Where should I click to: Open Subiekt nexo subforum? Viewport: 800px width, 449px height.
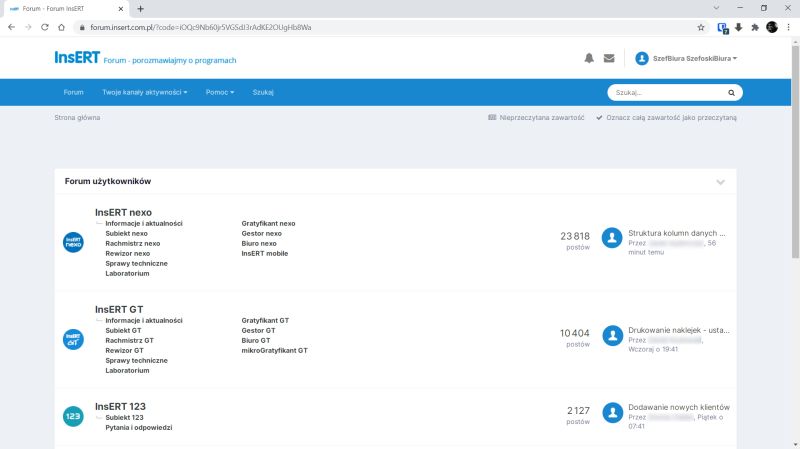(x=127, y=233)
